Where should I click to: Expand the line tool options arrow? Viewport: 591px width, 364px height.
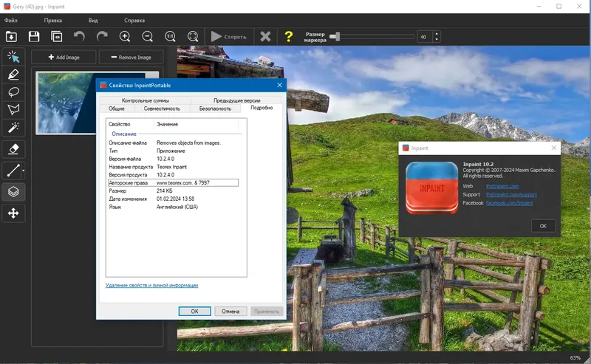(24, 171)
